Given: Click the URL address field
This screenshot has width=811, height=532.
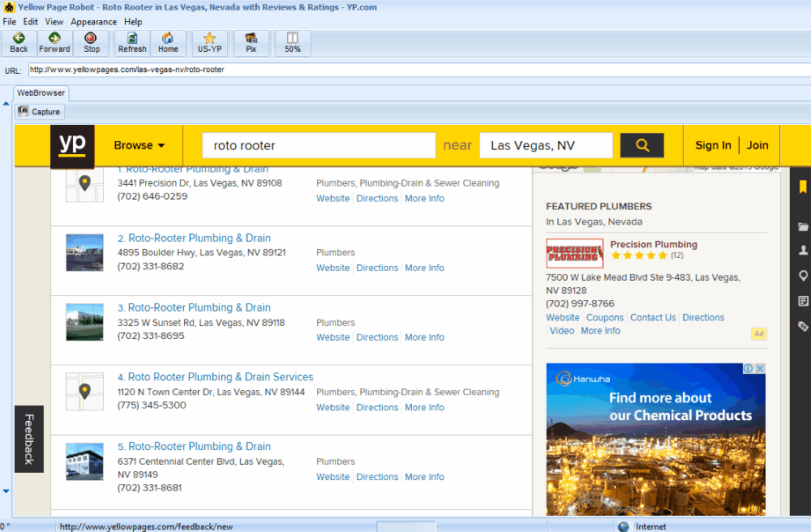Looking at the screenshot, I should click(x=419, y=70).
